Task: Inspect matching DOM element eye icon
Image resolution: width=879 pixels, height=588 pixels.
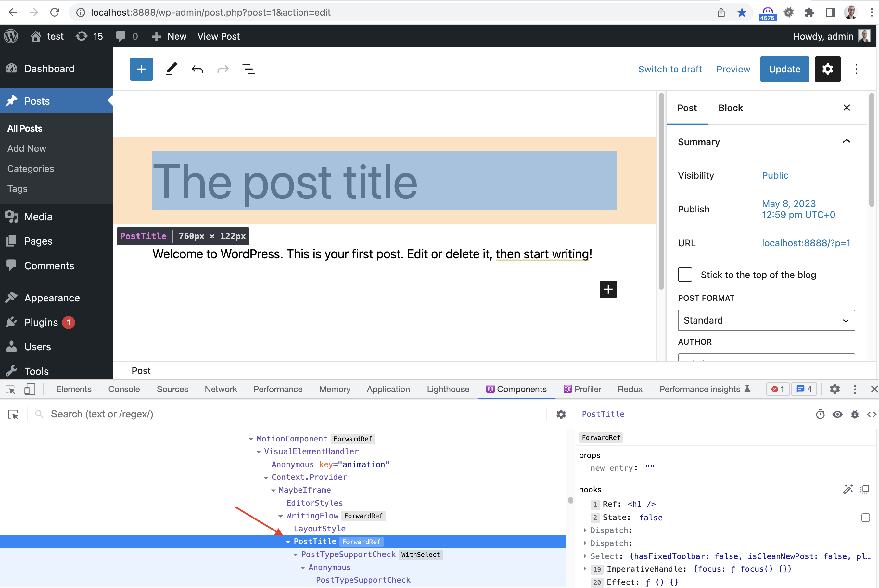Action: [837, 415]
